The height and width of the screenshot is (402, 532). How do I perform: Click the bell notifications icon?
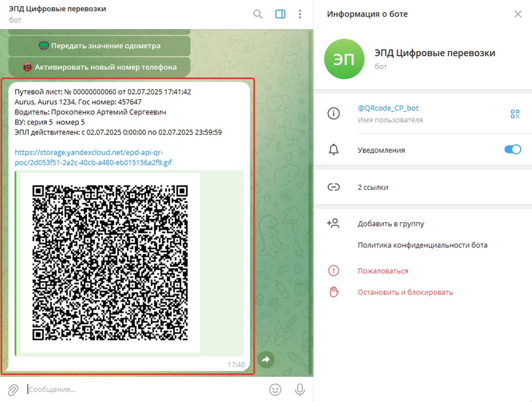334,149
